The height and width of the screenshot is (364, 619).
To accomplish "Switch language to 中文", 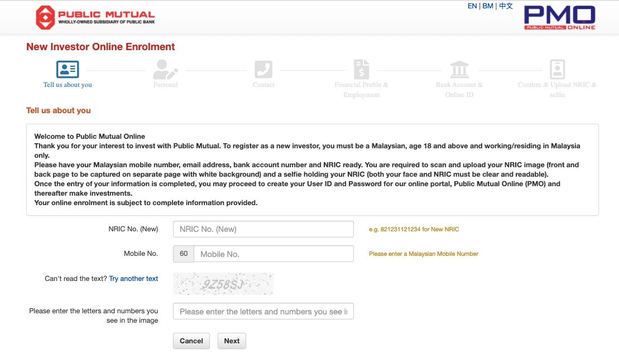I will click(506, 6).
